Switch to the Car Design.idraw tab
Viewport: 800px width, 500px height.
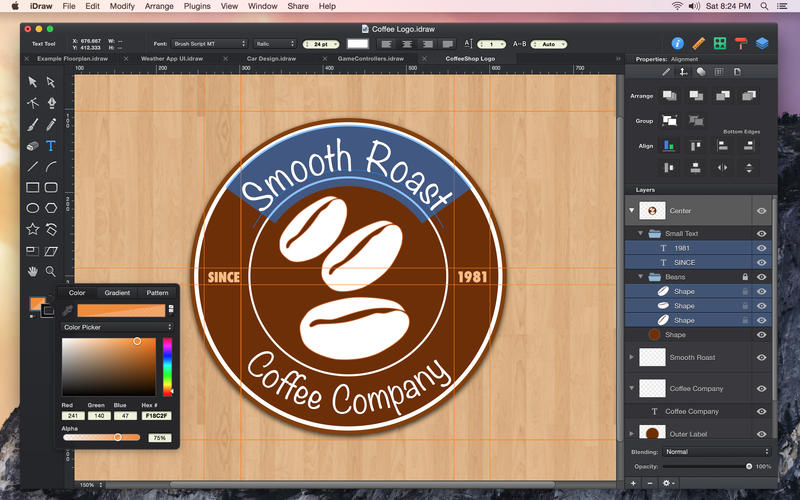coord(272,59)
